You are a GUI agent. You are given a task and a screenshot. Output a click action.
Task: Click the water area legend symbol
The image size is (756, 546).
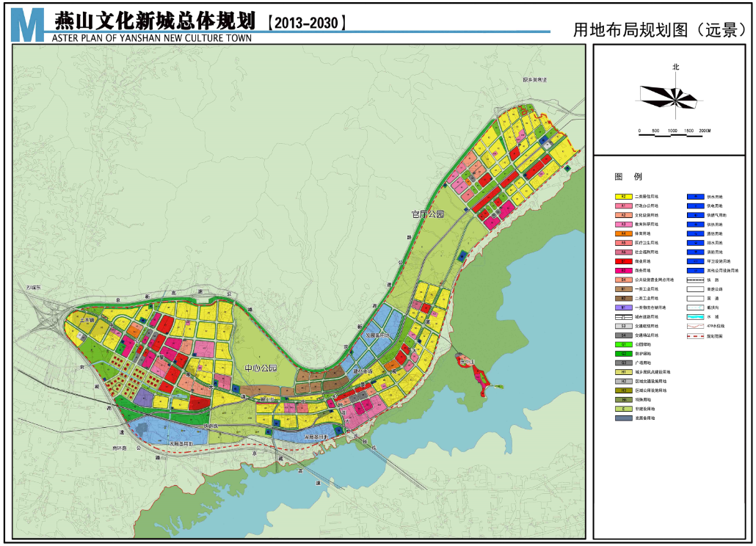(x=696, y=316)
